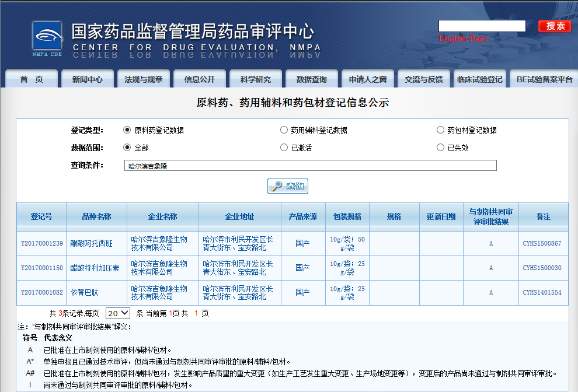Image resolution: width=578 pixels, height=392 pixels.
Task: Select 药包材登记数据 radio button
Action: click(440, 130)
